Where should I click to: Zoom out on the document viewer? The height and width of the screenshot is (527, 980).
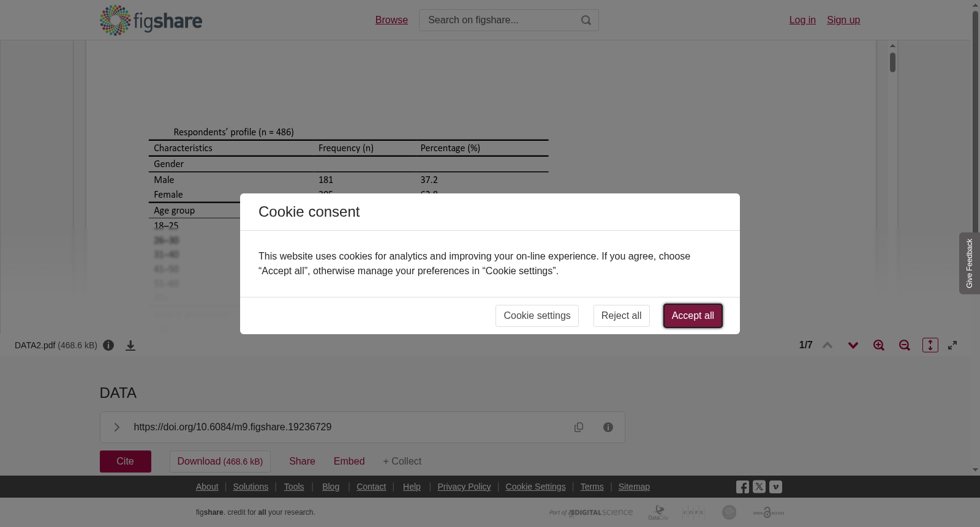pos(905,345)
